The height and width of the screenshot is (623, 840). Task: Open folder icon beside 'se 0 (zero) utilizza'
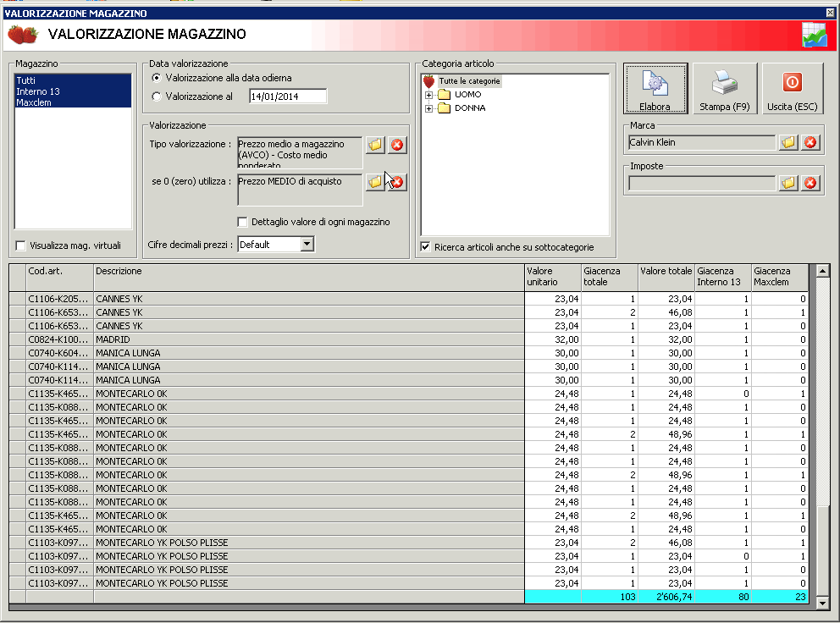pyautogui.click(x=374, y=182)
